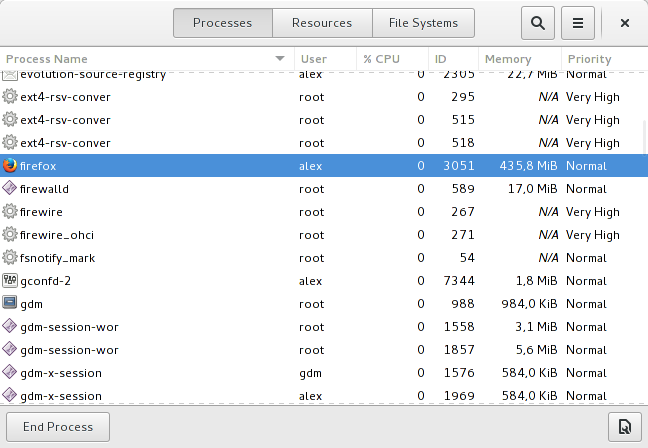Click the 5,6 MiB memory value

click(x=536, y=350)
